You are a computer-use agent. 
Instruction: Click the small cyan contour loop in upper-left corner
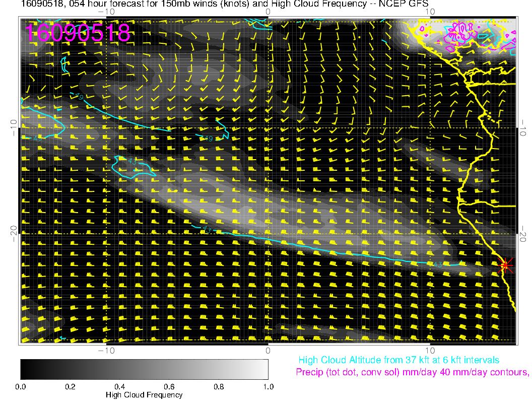pos(63,64)
